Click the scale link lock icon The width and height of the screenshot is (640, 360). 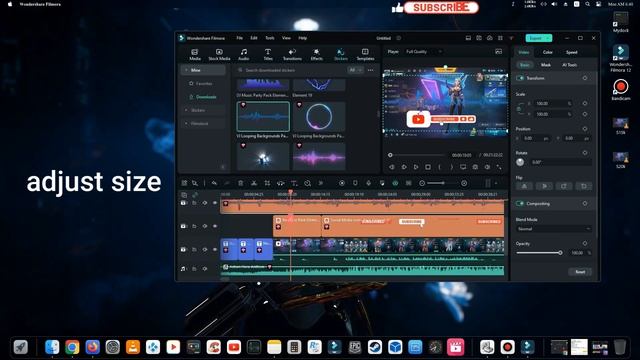520,109
